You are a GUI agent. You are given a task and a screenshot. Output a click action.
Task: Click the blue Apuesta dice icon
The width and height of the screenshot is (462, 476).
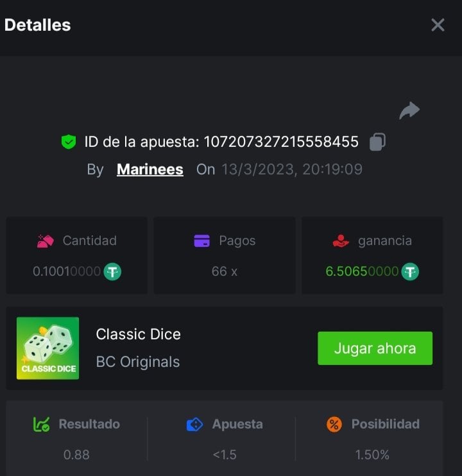(x=194, y=424)
